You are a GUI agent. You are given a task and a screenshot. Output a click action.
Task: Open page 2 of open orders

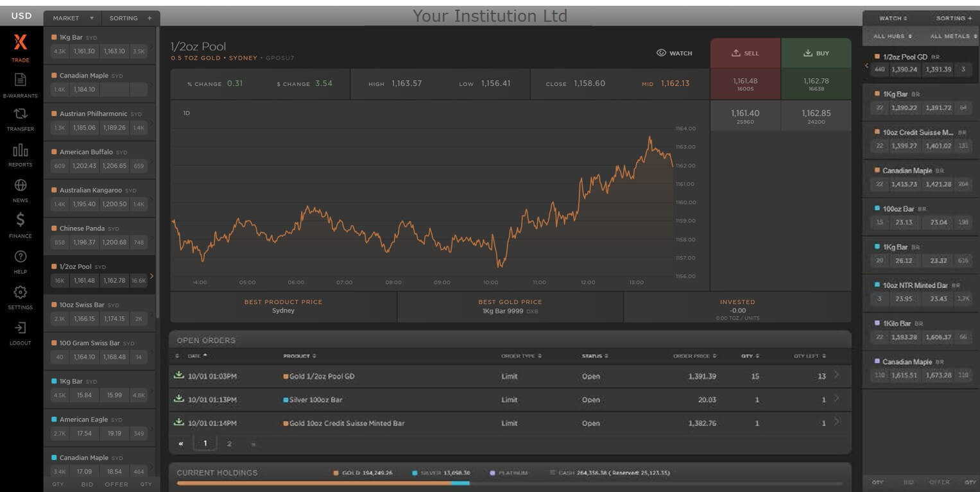[229, 443]
